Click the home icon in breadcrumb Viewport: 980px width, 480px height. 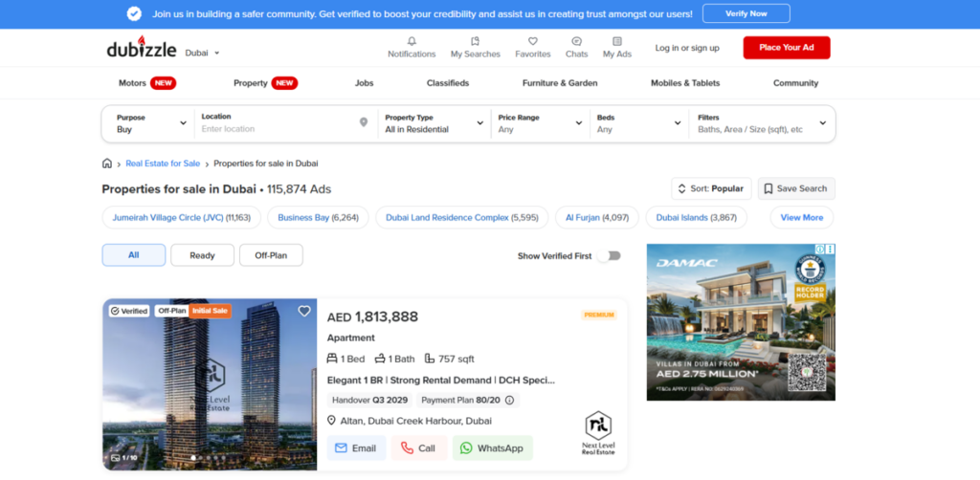(x=107, y=164)
